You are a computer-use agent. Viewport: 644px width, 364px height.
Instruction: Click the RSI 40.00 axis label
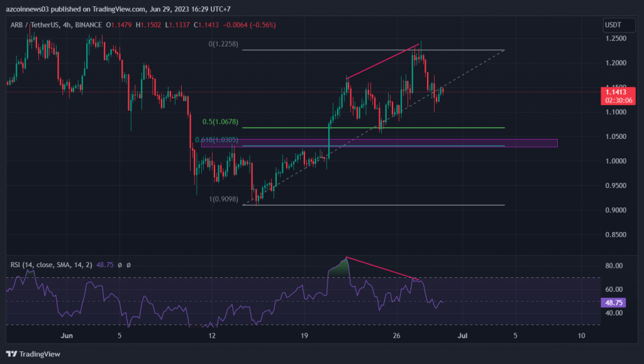(614, 313)
